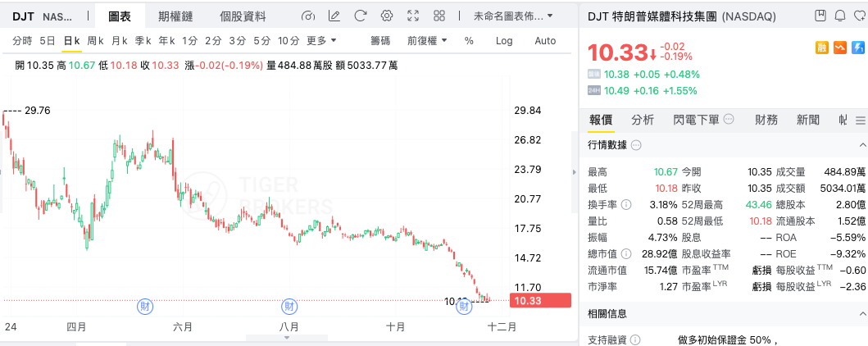This screenshot has height=346, width=868.
Task: Collapse the 行情數據 section
Action: (861, 145)
